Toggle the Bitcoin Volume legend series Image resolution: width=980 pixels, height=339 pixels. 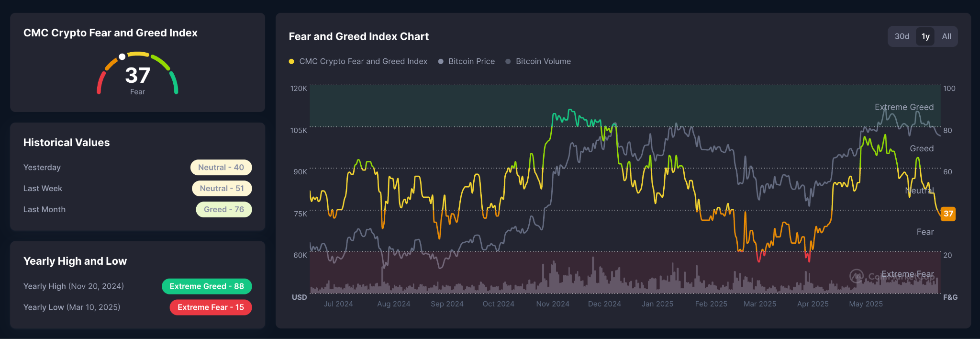[538, 61]
